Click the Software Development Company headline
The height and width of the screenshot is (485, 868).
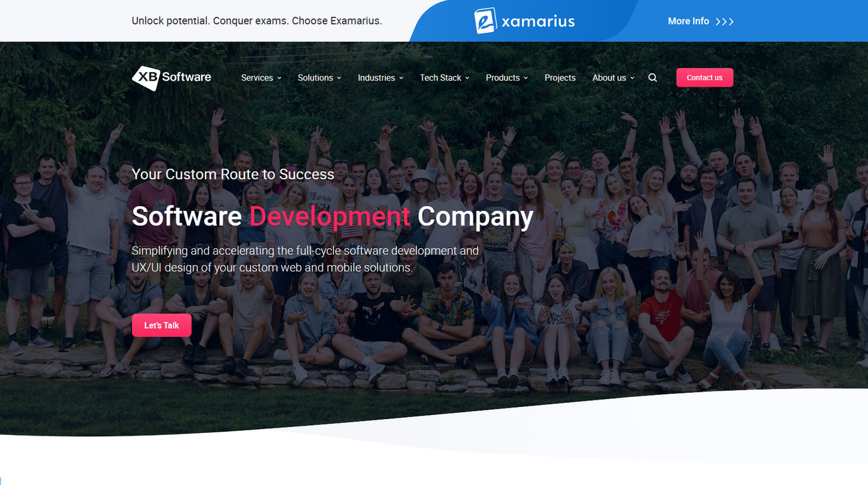tap(332, 216)
